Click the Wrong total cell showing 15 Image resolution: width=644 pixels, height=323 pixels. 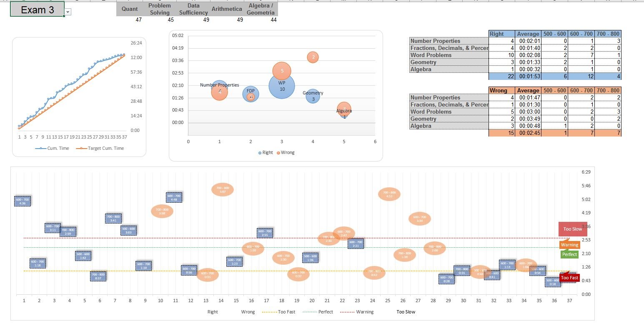click(x=501, y=133)
